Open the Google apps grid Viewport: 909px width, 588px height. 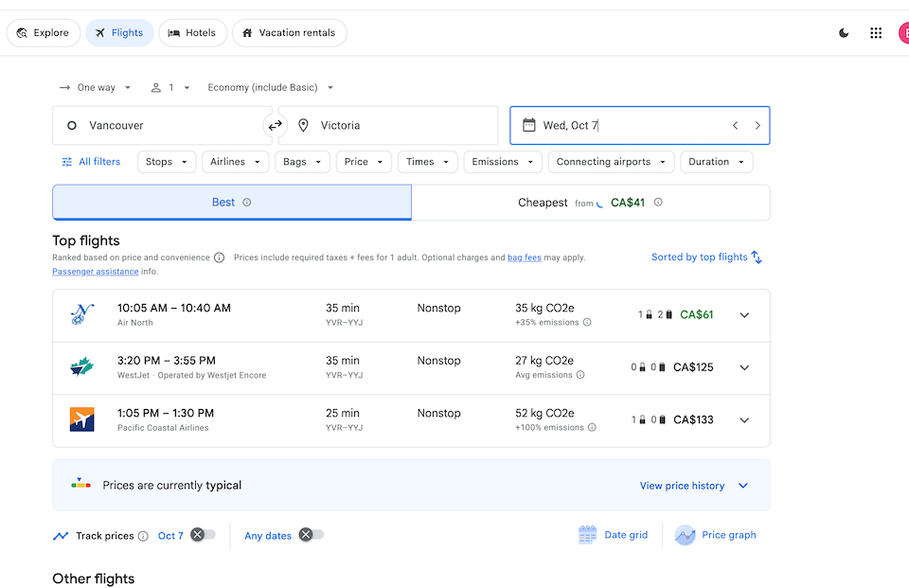[x=875, y=33]
